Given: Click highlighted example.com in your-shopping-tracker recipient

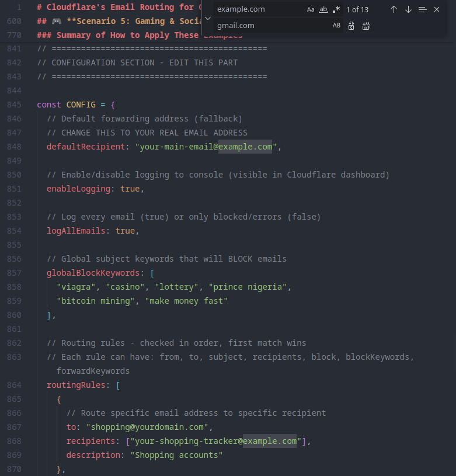Looking at the screenshot, I should tap(270, 441).
